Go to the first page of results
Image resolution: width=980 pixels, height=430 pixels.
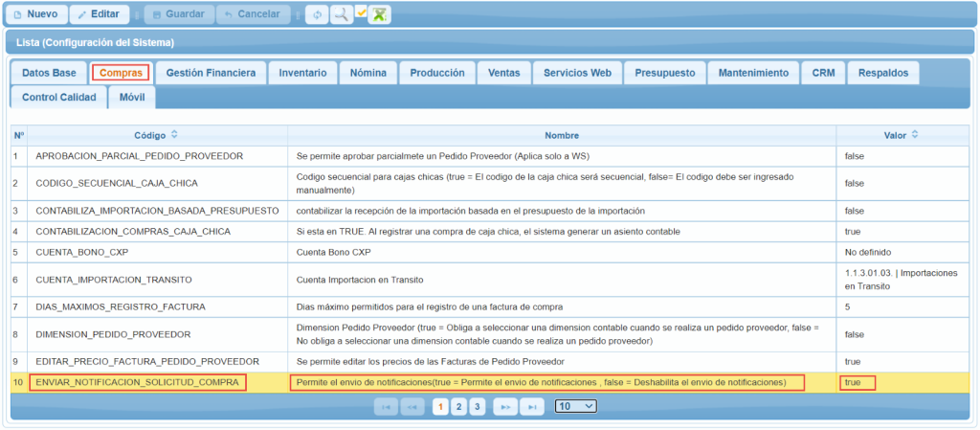[x=386, y=407]
